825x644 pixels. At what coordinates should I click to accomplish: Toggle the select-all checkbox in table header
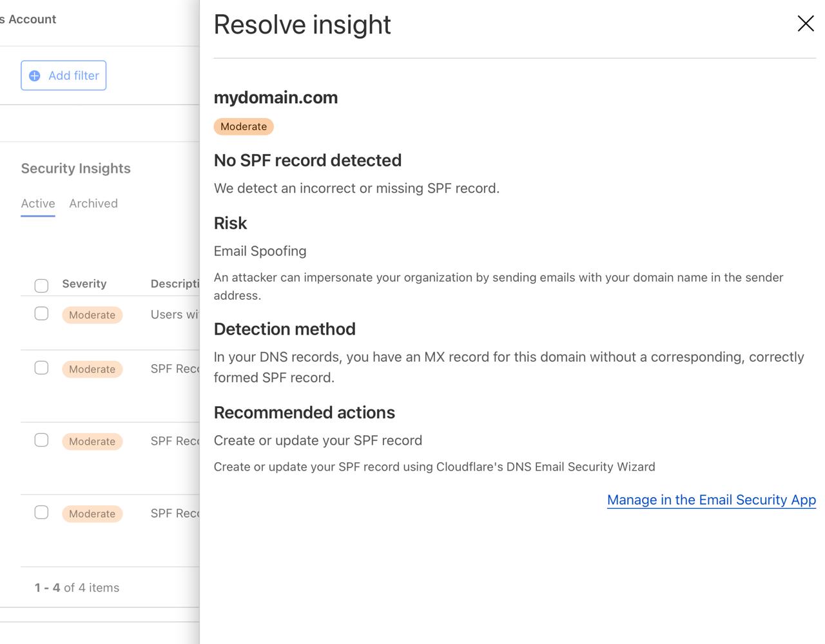pyautogui.click(x=41, y=286)
